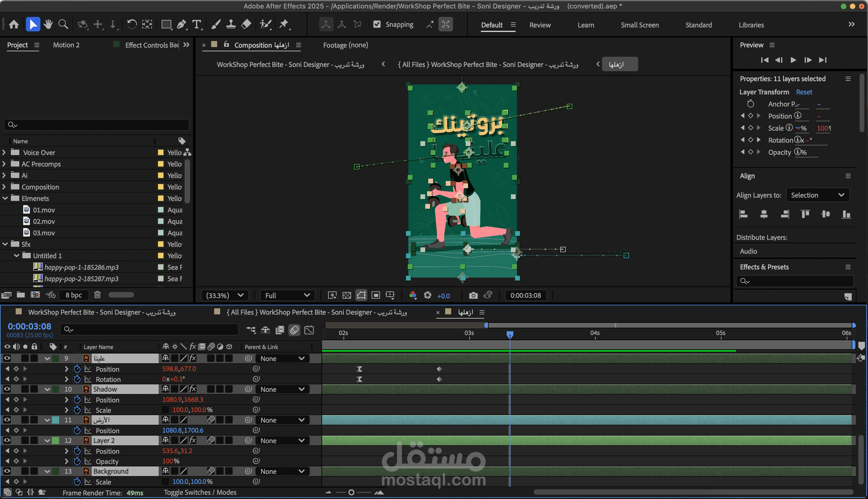Image resolution: width=868 pixels, height=499 pixels.
Task: Select the Puppet Pin tool
Action: pos(284,24)
